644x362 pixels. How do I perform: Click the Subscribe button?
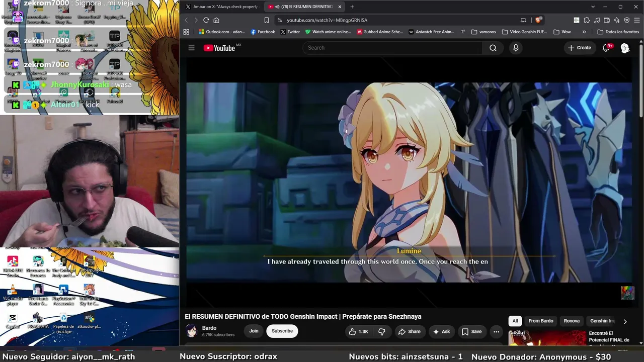[x=282, y=331]
